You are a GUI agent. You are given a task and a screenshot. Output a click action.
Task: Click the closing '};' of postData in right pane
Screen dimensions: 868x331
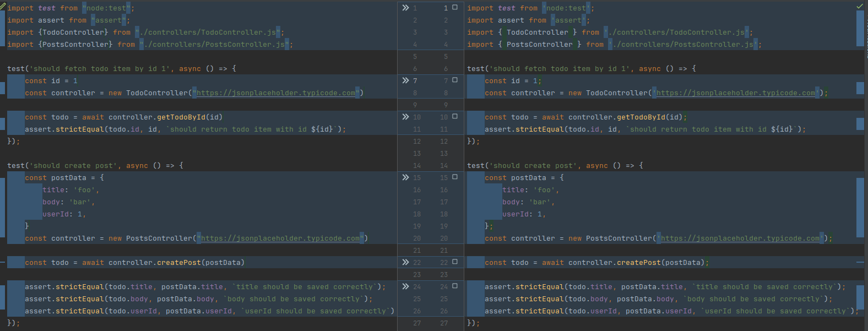click(x=489, y=226)
